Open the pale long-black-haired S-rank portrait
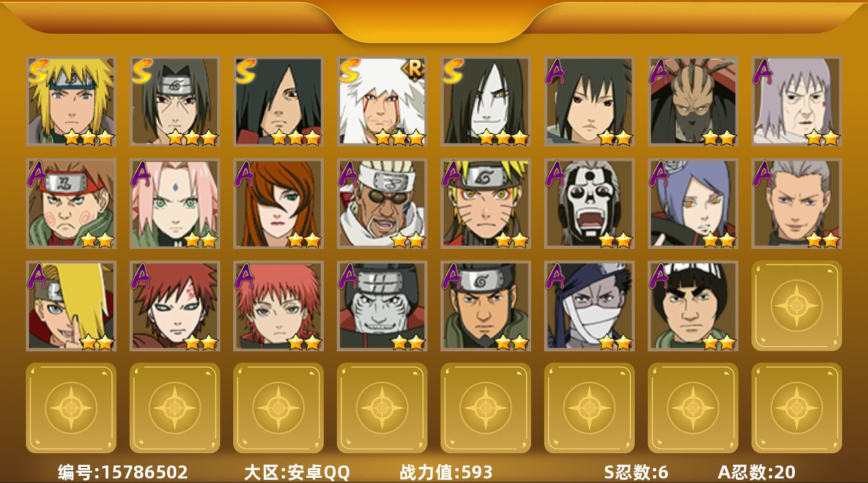 click(485, 101)
